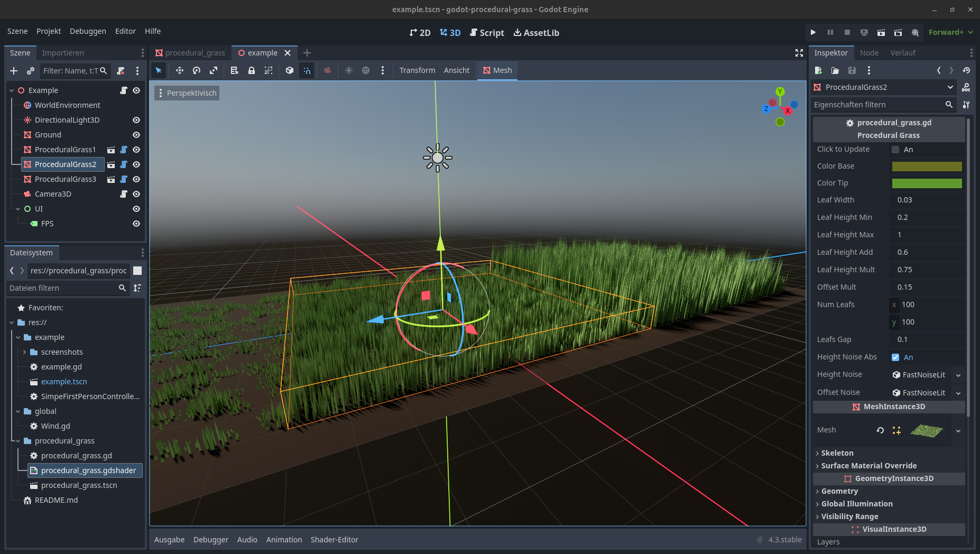Collapse the UI node tree
The width and height of the screenshot is (980, 554).
point(18,209)
